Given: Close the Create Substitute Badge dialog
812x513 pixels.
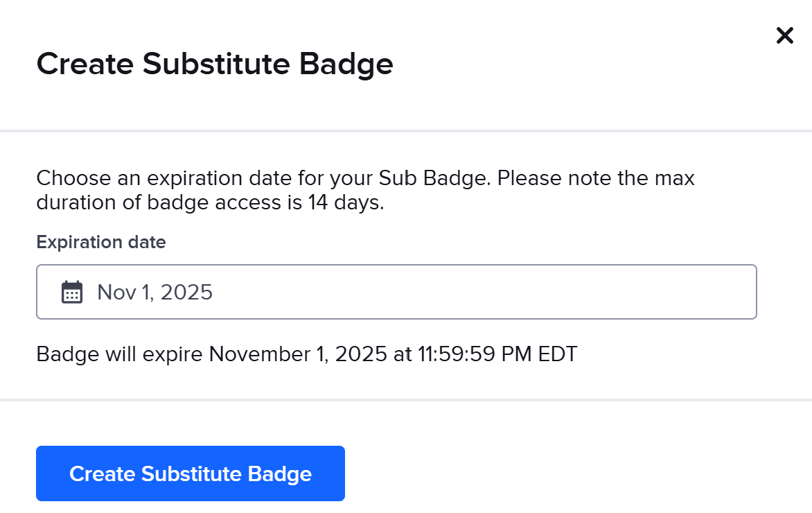Looking at the screenshot, I should pyautogui.click(x=784, y=35).
